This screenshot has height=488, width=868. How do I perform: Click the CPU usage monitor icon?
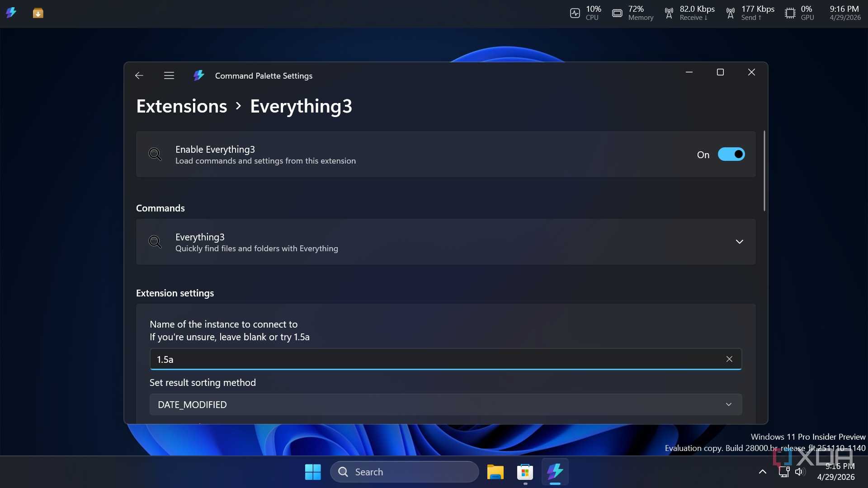click(x=575, y=13)
